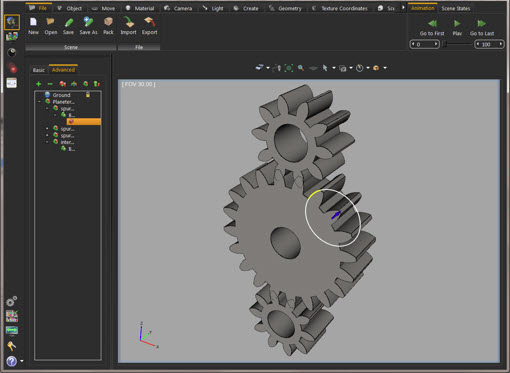Screen dimensions: 510x373
Task: Click the Pack scene icon
Action: pyautogui.click(x=108, y=22)
